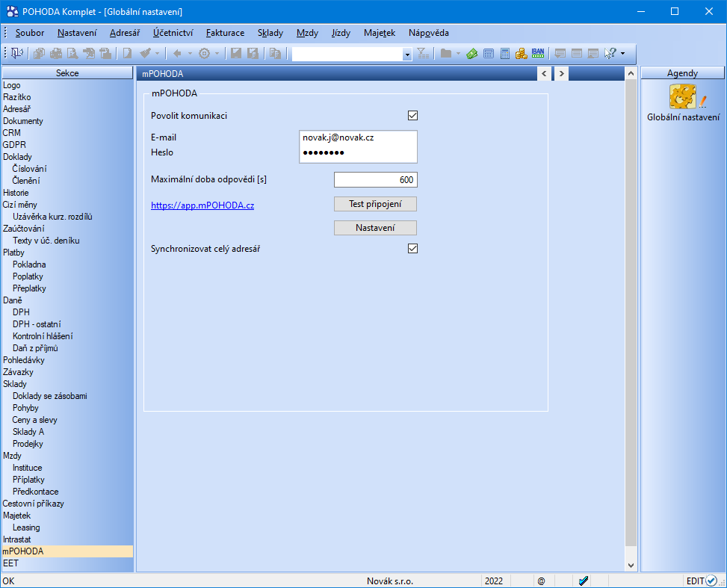This screenshot has height=588, width=727.
Task: Open the Mzdy menu
Action: pyautogui.click(x=307, y=33)
